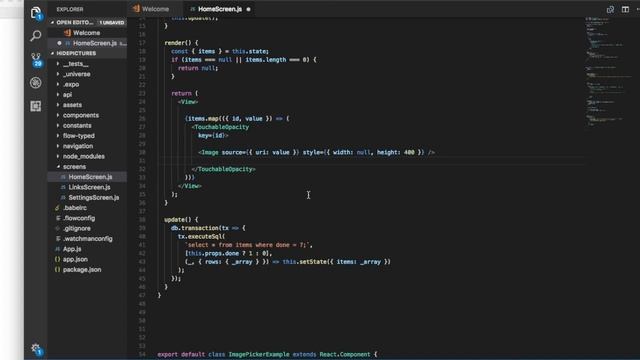640x360 pixels.
Task: Open the .flowconfig file
Action: tap(88, 218)
